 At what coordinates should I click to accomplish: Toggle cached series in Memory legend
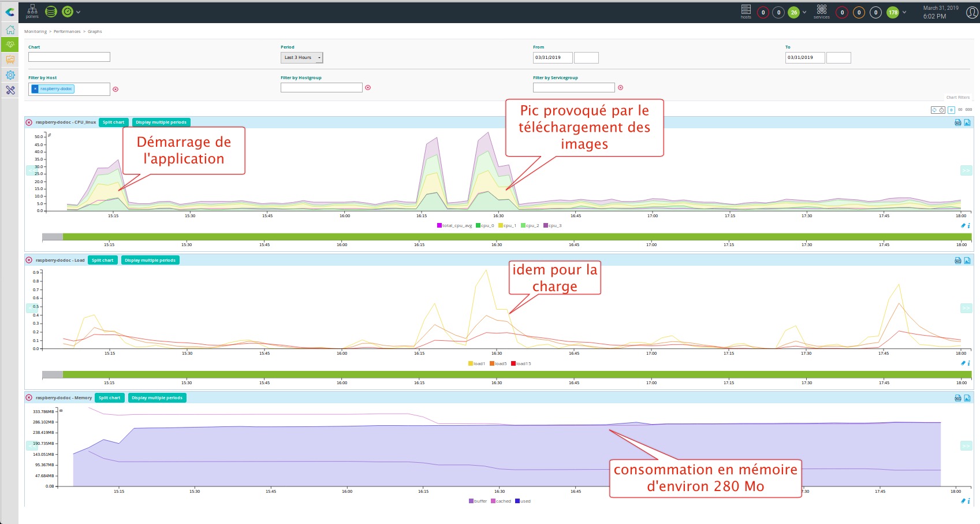coord(501,501)
